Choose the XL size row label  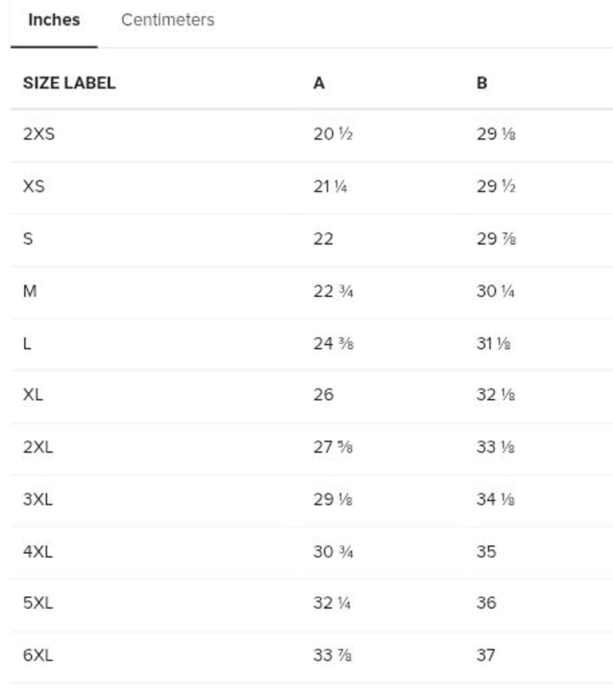34,395
